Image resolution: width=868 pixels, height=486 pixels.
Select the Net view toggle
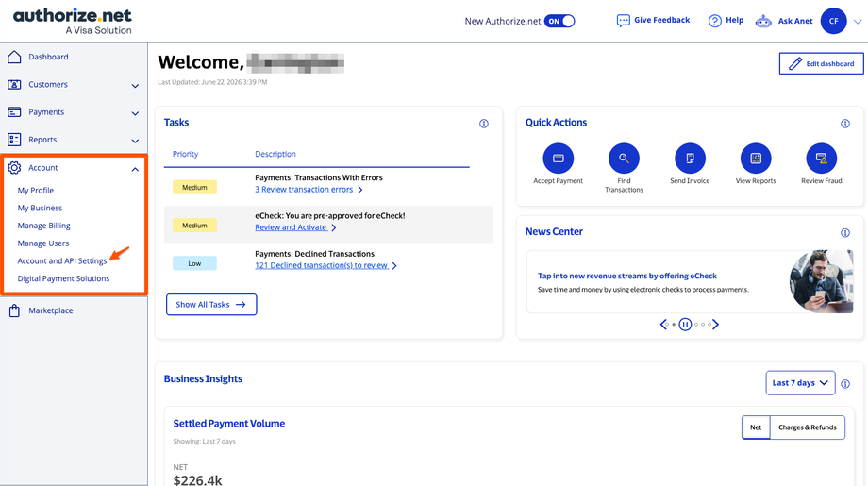coord(756,427)
